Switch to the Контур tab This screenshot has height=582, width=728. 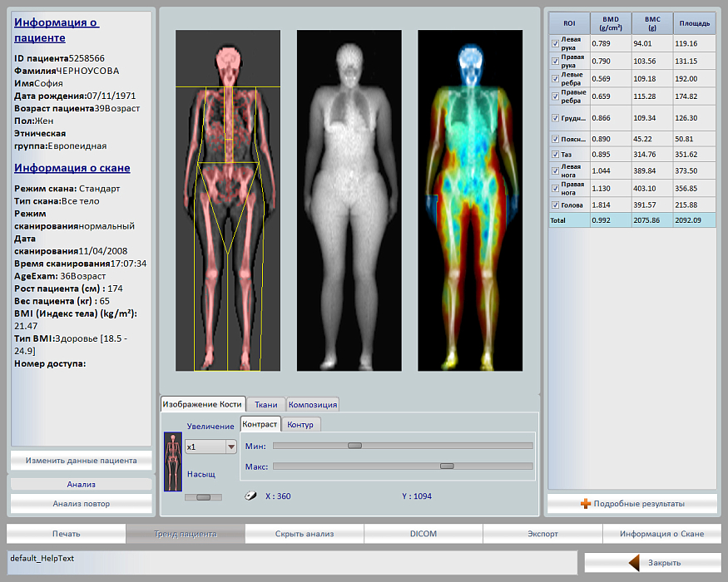point(300,425)
